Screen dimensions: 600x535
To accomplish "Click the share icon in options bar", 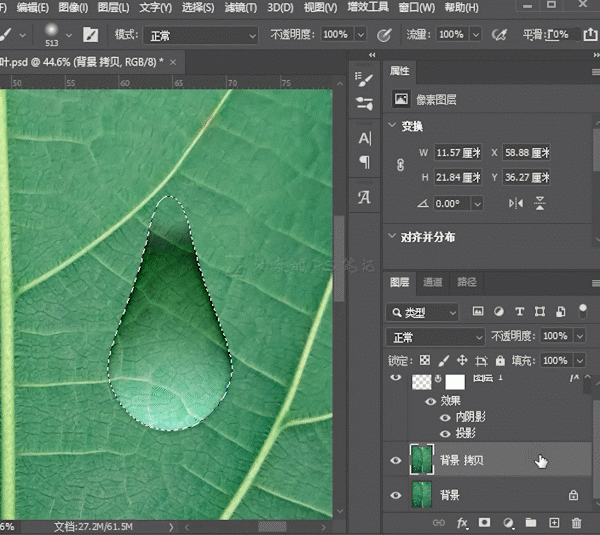I will [x=590, y=34].
